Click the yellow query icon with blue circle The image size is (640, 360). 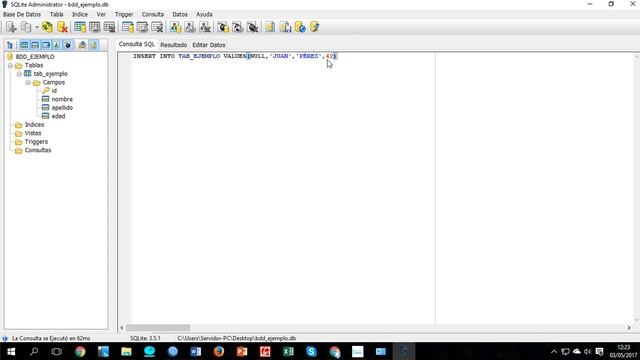[x=300, y=27]
